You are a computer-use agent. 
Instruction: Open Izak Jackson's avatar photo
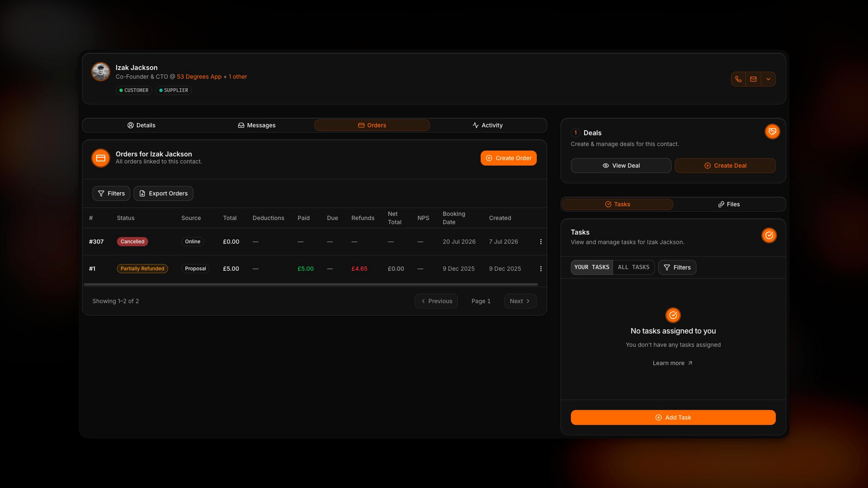point(100,71)
